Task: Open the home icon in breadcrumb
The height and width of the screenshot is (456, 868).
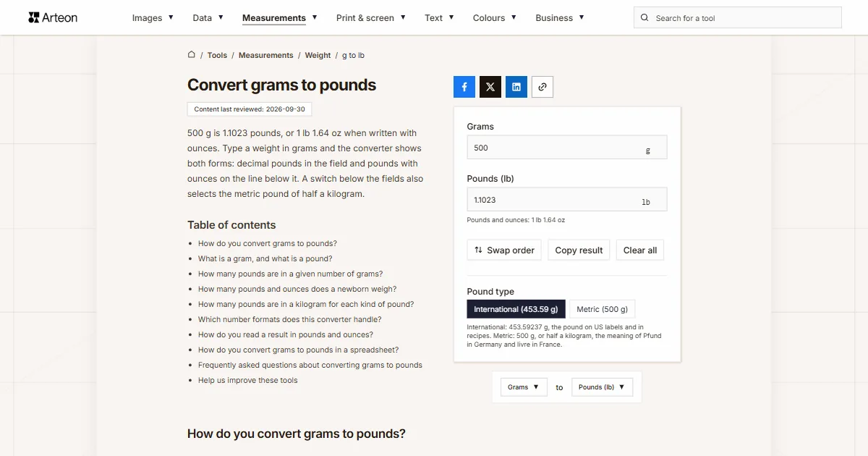Action: 192,54
